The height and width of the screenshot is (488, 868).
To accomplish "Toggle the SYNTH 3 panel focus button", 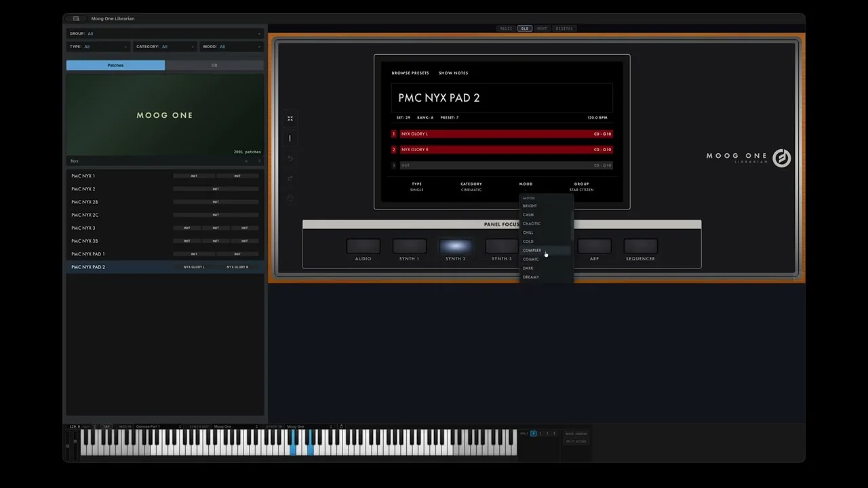I will coord(502,246).
